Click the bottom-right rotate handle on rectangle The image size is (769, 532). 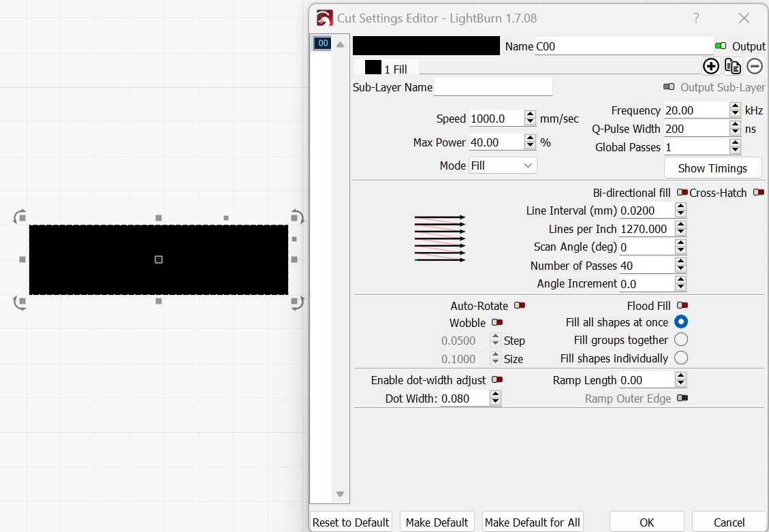297,302
